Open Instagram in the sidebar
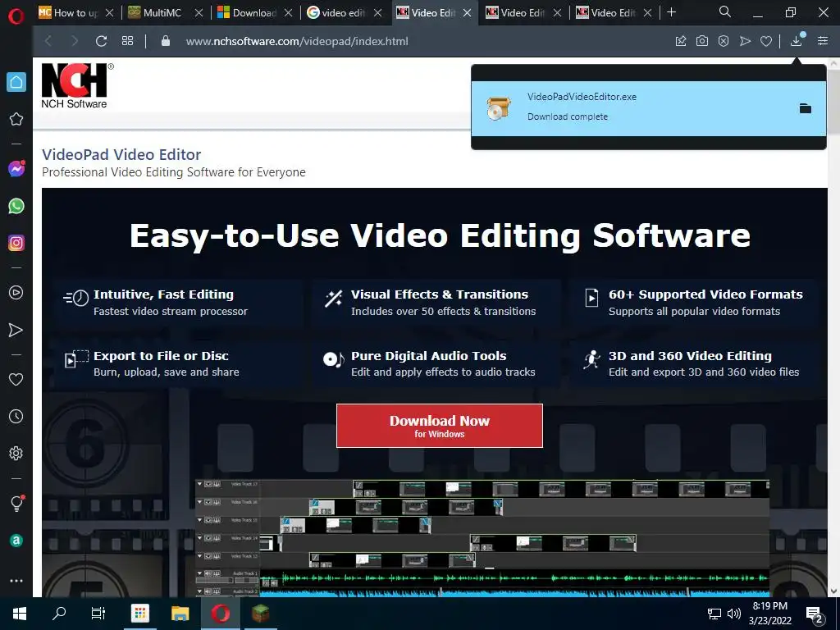This screenshot has height=630, width=840. [x=16, y=243]
